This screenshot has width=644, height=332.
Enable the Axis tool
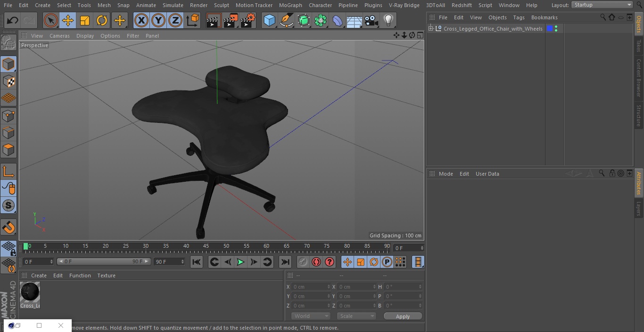pos(8,171)
